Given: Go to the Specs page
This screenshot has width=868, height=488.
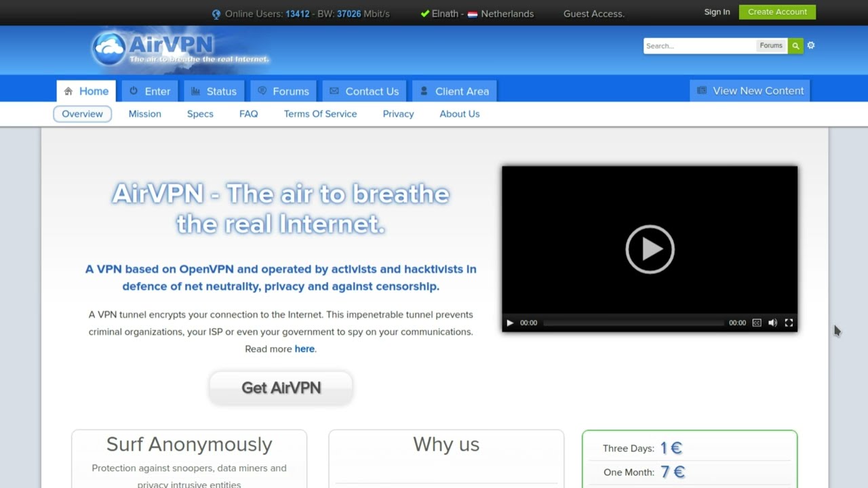Looking at the screenshot, I should [200, 114].
